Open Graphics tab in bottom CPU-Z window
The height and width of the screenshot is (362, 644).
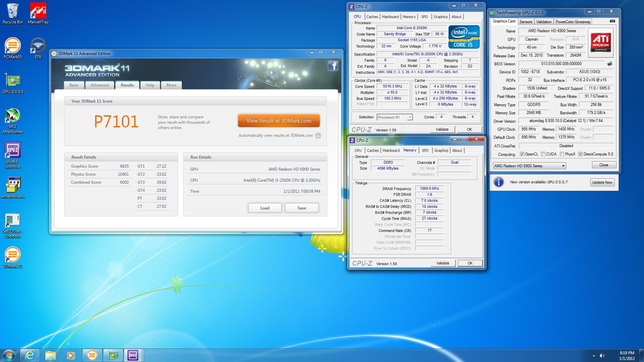(x=441, y=150)
